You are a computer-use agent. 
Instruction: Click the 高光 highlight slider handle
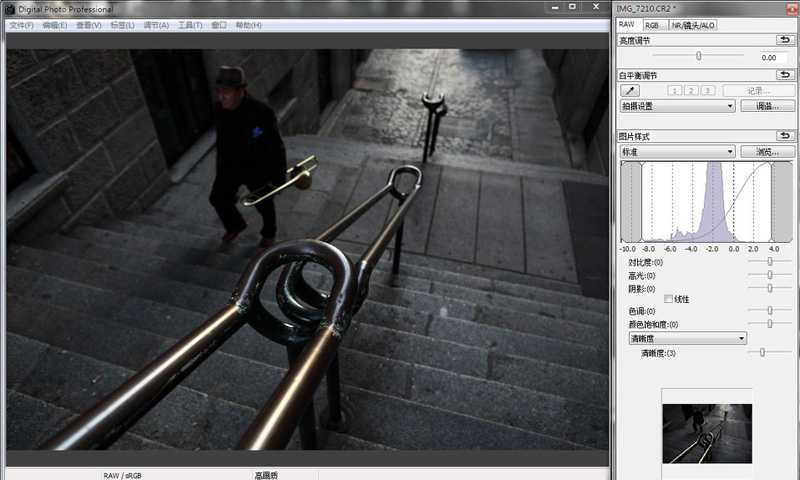[770, 274]
